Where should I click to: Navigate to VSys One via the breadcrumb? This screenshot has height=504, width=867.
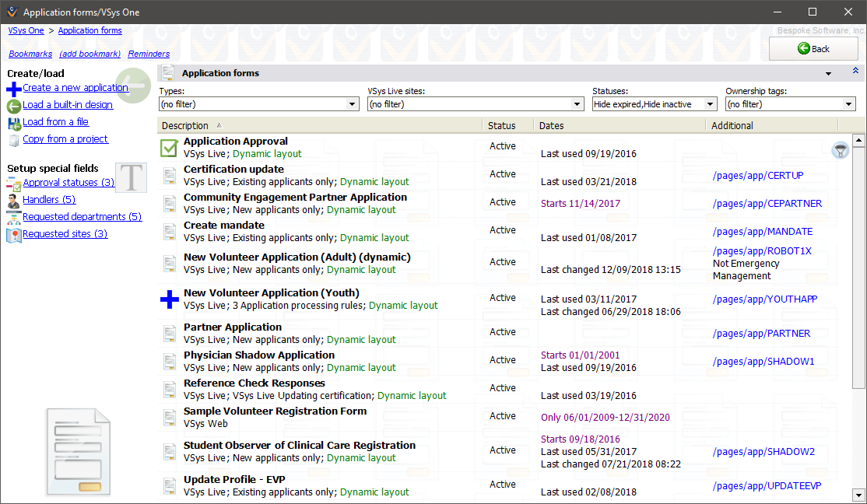click(25, 30)
